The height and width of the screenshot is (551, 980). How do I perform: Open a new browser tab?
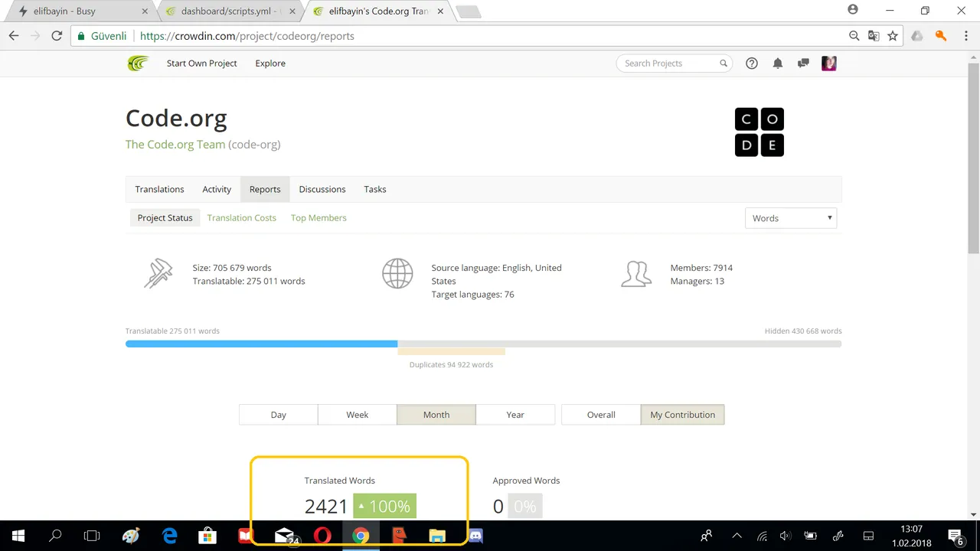[x=468, y=11]
